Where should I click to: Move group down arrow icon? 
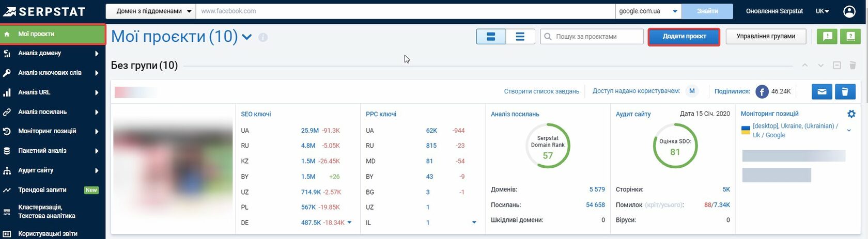click(x=820, y=65)
